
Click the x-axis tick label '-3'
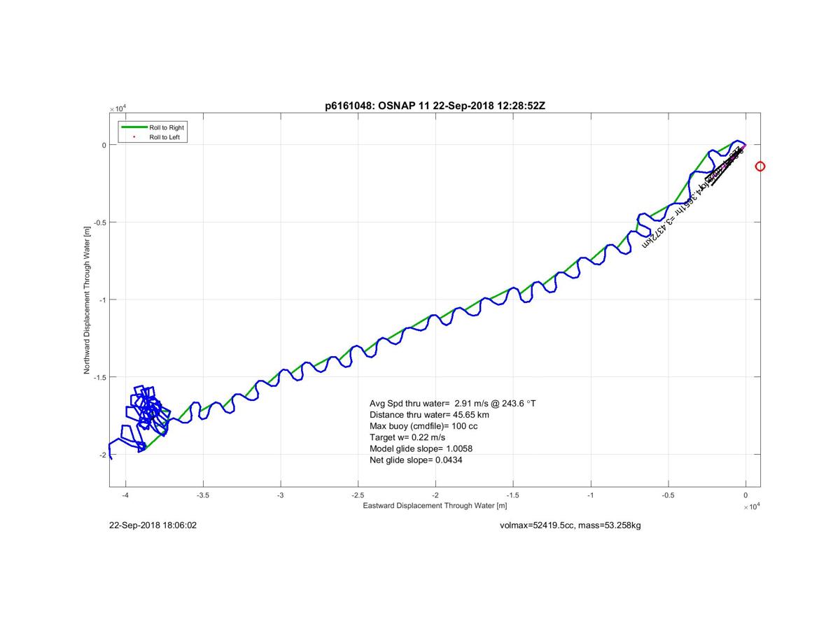pyautogui.click(x=281, y=495)
